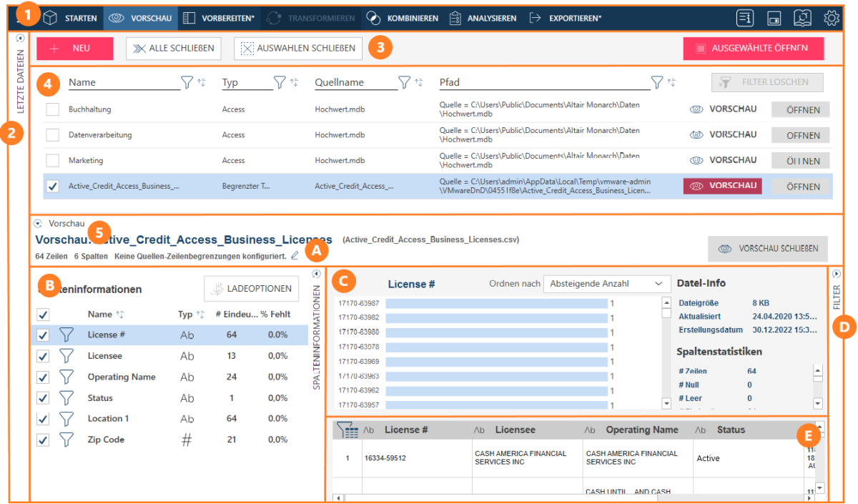
Task: Click the Neu button
Action: coord(75,49)
